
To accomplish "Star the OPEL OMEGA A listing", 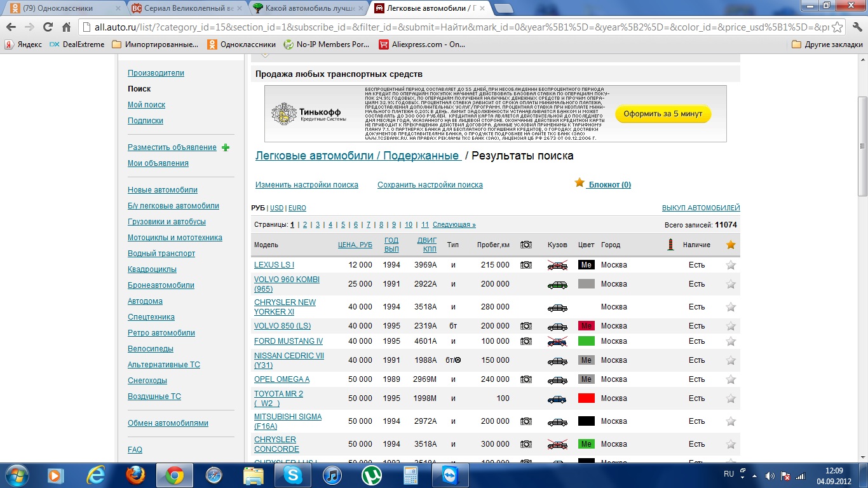I will 731,379.
